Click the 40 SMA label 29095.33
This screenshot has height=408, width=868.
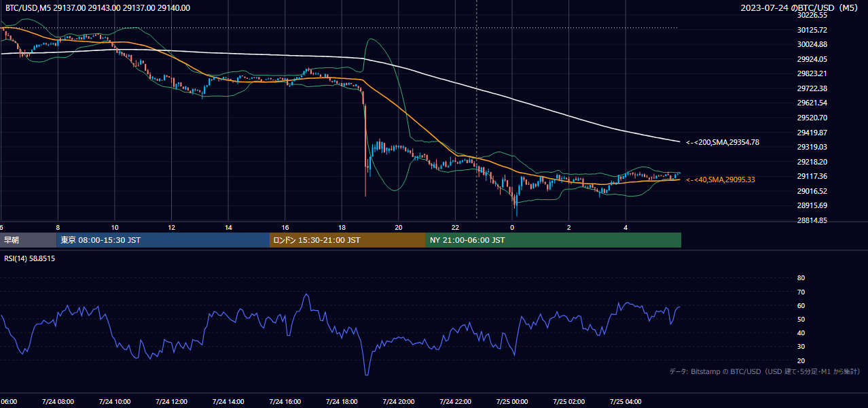pos(721,180)
